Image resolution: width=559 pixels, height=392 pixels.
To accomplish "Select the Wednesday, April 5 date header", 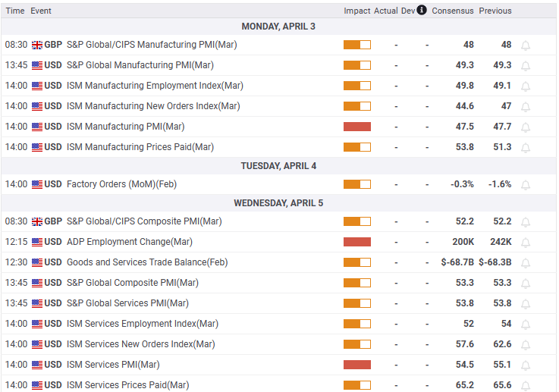I will [x=278, y=203].
